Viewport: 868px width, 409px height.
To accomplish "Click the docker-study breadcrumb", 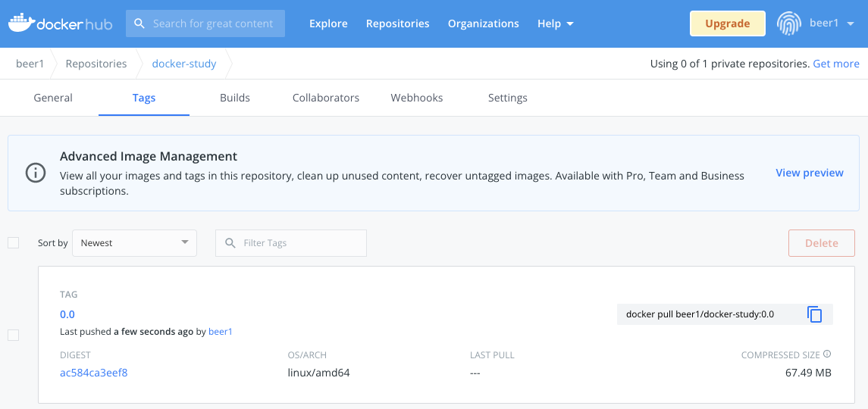I will 184,64.
